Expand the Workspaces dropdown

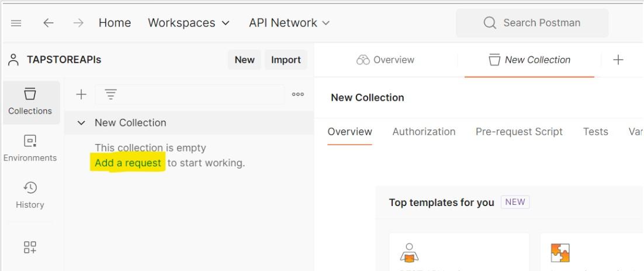[189, 23]
